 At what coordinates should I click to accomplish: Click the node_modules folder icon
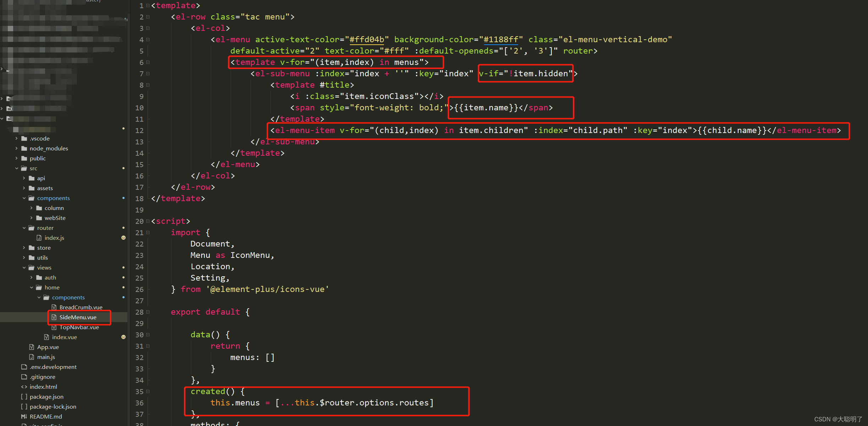coord(24,148)
